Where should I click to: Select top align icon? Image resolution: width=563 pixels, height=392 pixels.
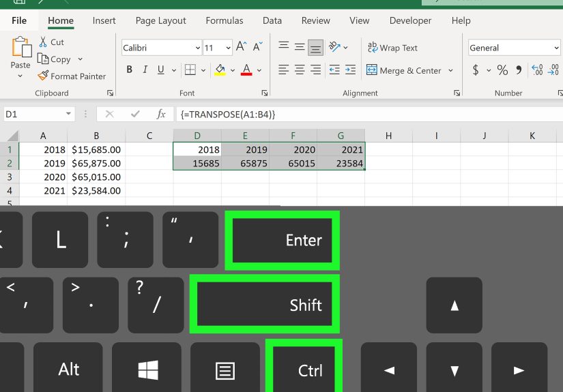tap(284, 46)
